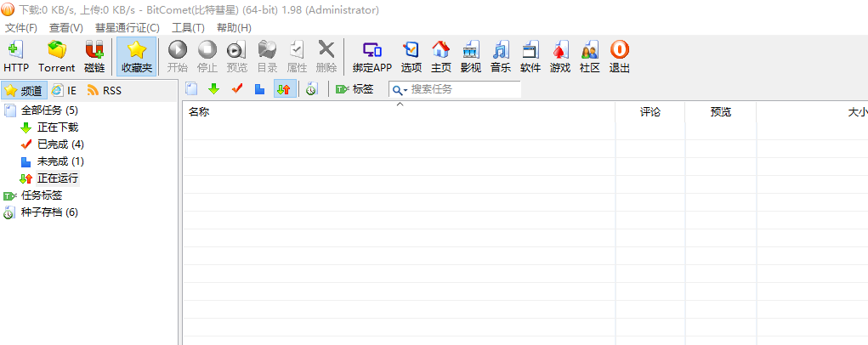Click the Preview (预览) column header
868x345 pixels.
(x=720, y=111)
